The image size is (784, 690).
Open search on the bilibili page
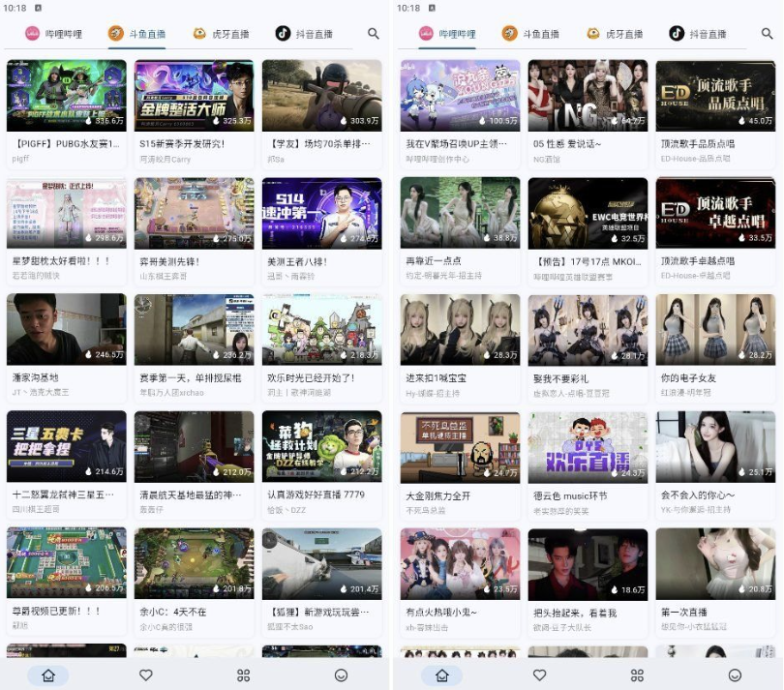(x=765, y=33)
